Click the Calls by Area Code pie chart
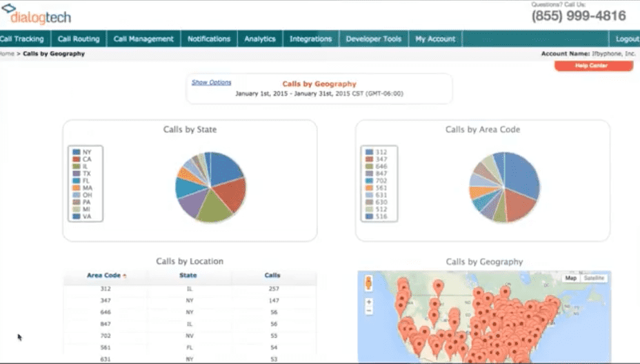This screenshot has height=364, width=640. coord(504,187)
